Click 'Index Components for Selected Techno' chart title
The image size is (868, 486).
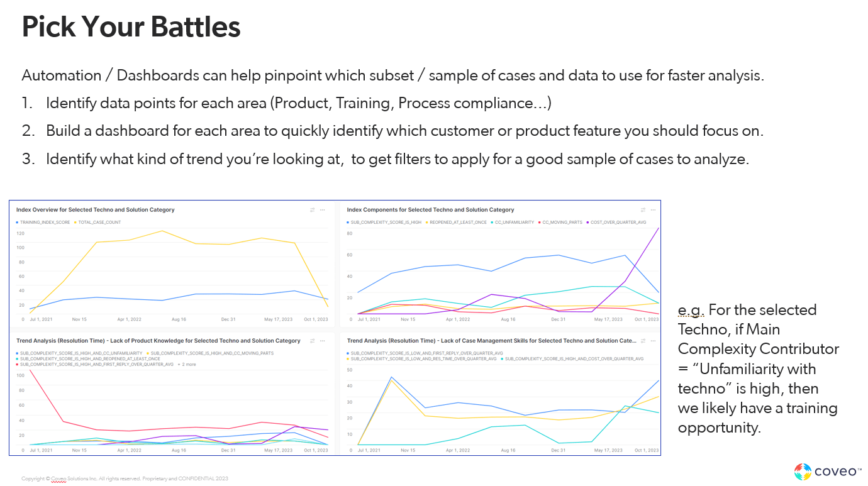coord(430,210)
